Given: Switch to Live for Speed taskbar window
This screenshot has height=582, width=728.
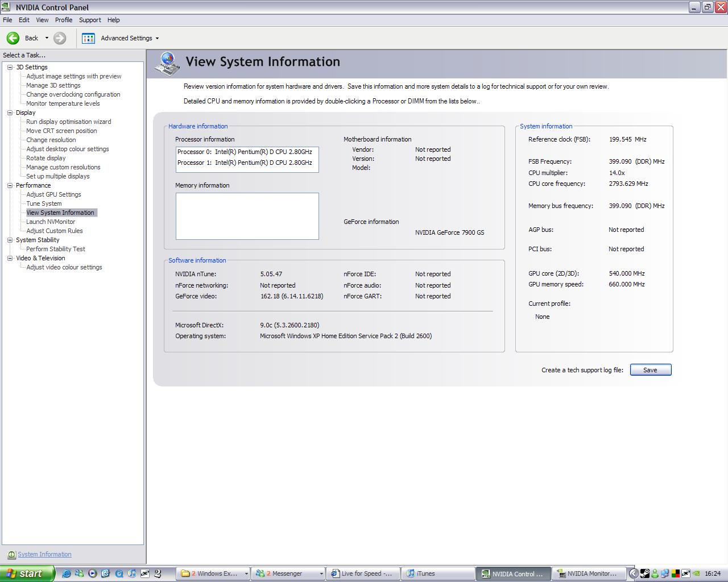Looking at the screenshot, I should click(x=363, y=573).
